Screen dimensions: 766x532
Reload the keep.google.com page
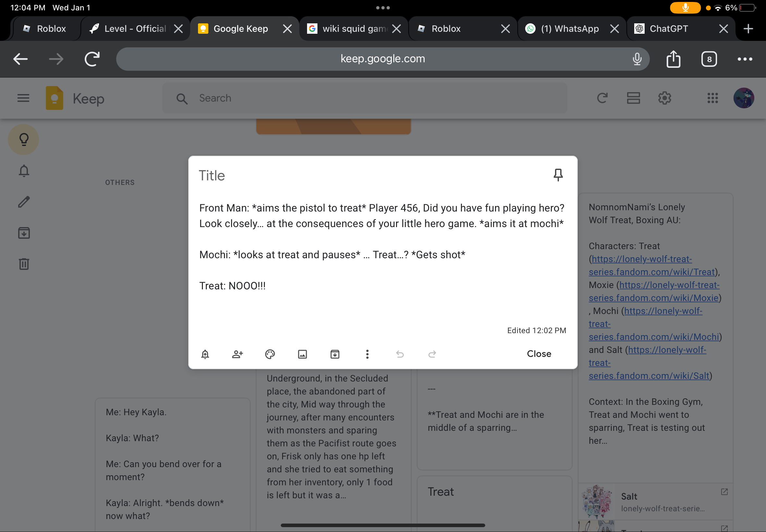pos(92,59)
